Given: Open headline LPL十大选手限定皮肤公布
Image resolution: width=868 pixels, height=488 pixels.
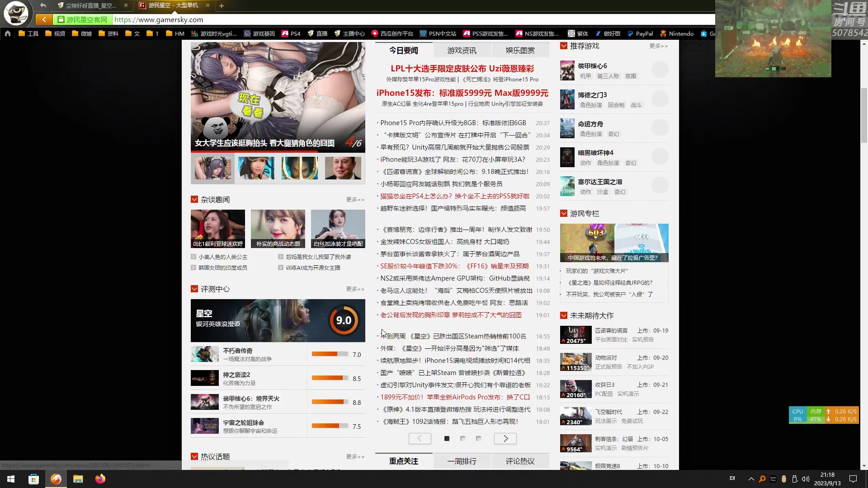Looking at the screenshot, I should (x=462, y=69).
